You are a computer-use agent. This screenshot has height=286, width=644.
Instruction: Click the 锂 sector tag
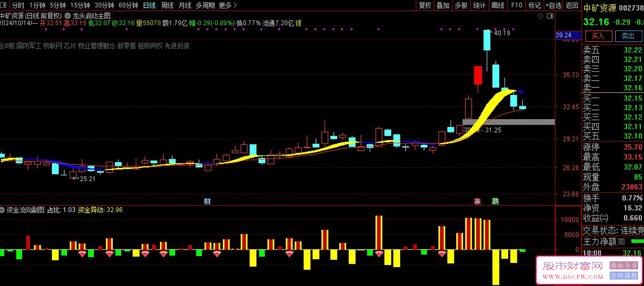pyautogui.click(x=298, y=23)
